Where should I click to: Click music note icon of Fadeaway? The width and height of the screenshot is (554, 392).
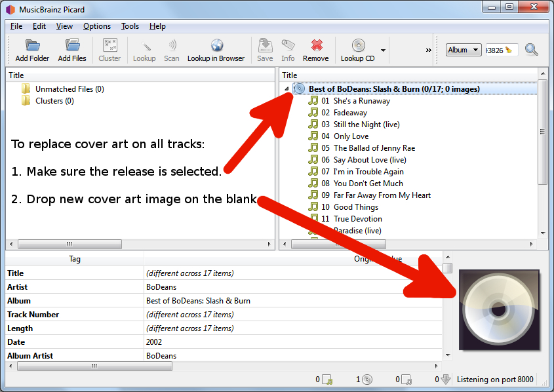(313, 112)
